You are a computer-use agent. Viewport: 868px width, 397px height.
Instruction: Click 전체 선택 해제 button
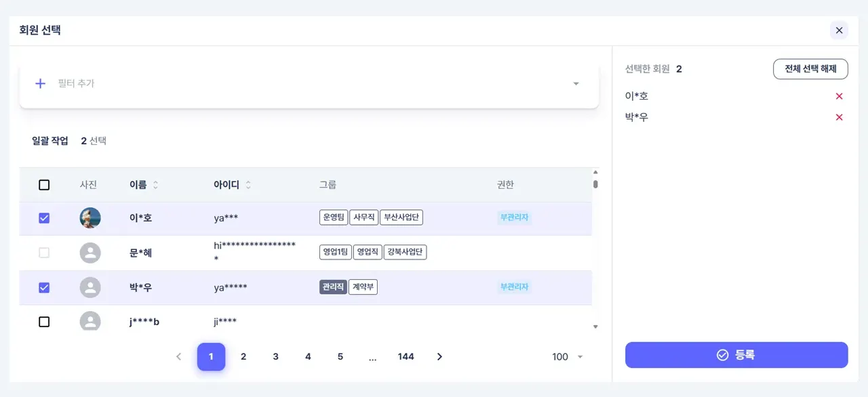pos(810,69)
